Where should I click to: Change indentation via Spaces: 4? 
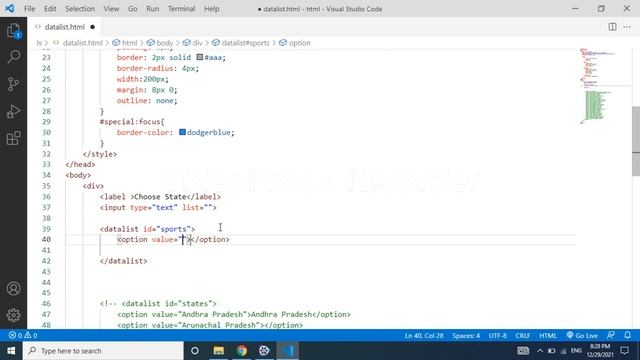pos(466,336)
